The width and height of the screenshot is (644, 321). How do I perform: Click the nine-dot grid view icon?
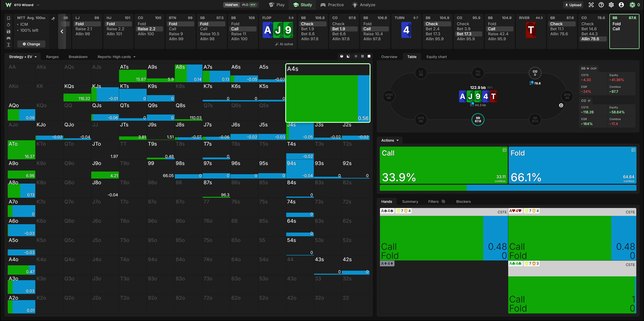coord(362,56)
